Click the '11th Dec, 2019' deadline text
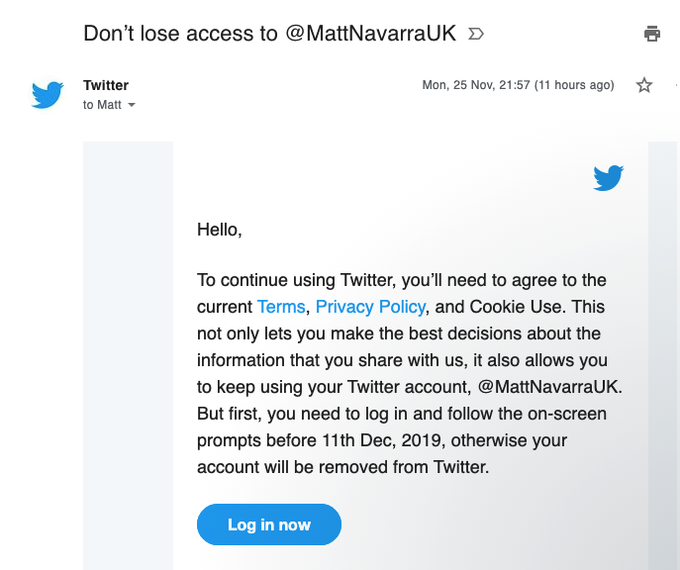 pos(381,440)
